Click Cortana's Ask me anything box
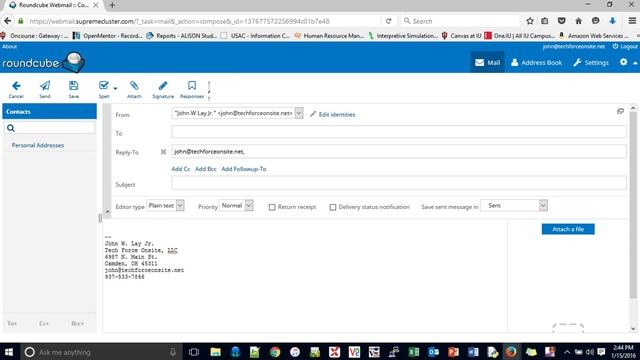This screenshot has height=360, width=640. click(x=100, y=352)
